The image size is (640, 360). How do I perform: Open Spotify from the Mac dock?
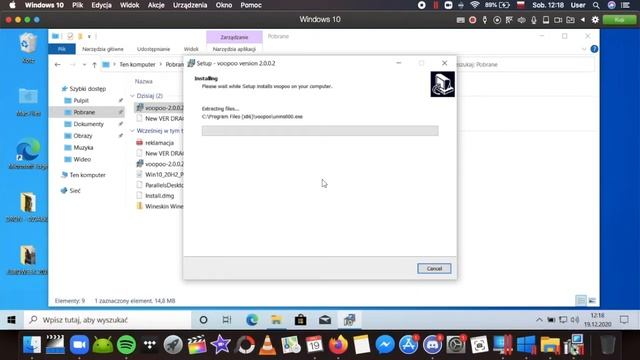[x=127, y=345]
